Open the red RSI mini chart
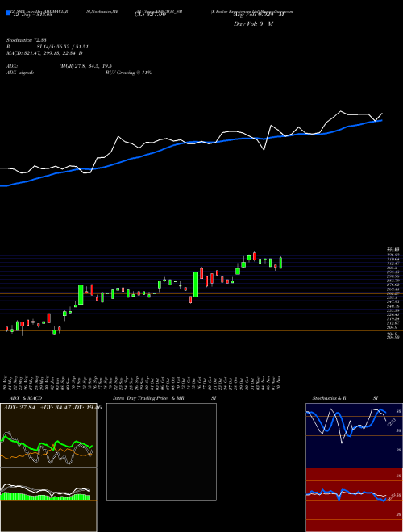The width and height of the screenshot is (403, 532). 354,500
